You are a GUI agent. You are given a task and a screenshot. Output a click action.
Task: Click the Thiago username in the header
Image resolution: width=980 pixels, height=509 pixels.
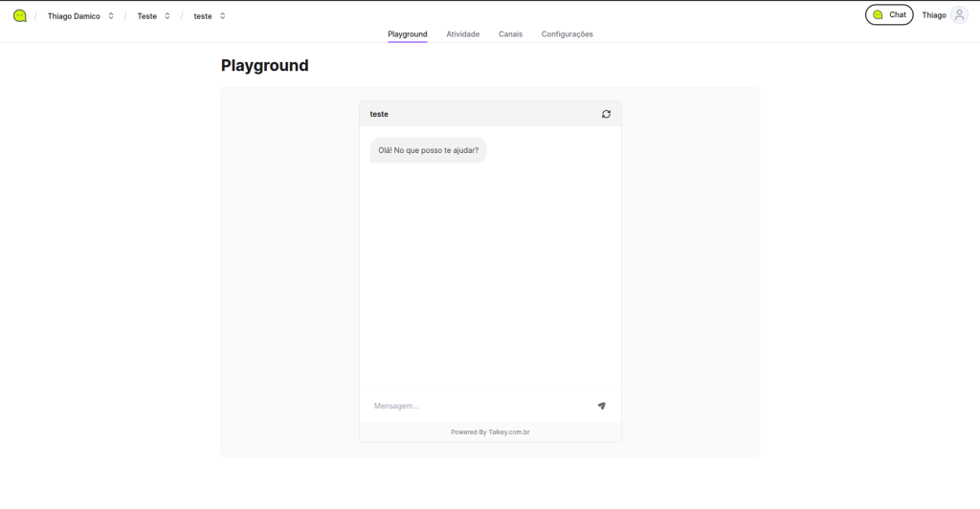pos(934,15)
